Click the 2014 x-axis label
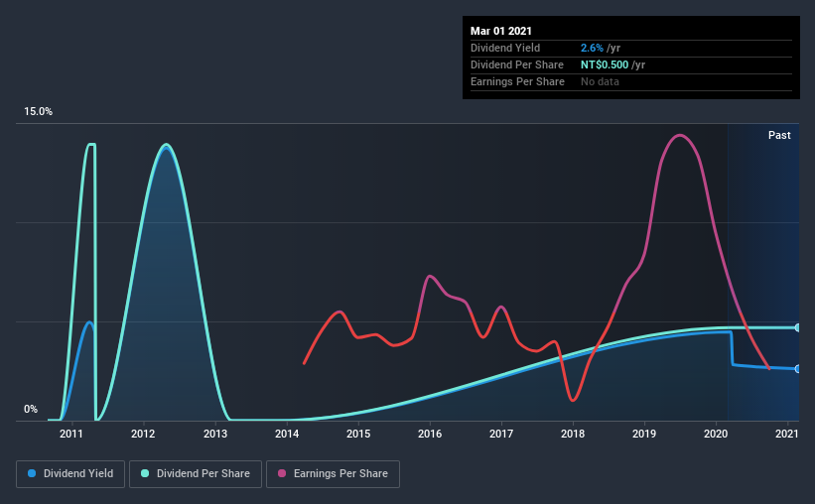 [287, 434]
